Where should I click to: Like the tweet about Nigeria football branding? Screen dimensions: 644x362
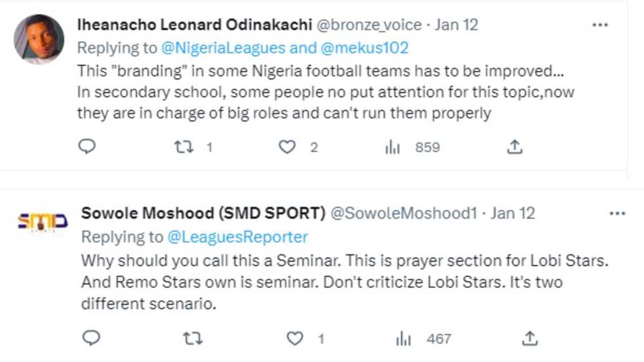287,148
